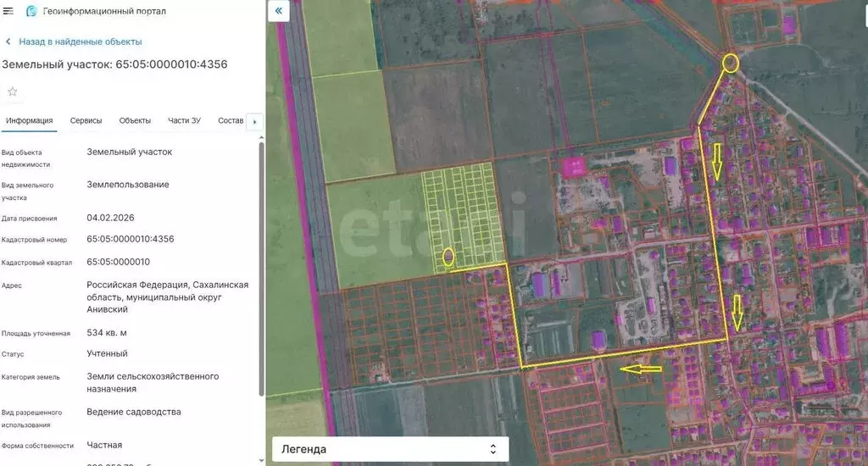This screenshot has width=868, height=466.
Task: Click the upper downward yellow arrow on the map
Action: pyautogui.click(x=716, y=161)
